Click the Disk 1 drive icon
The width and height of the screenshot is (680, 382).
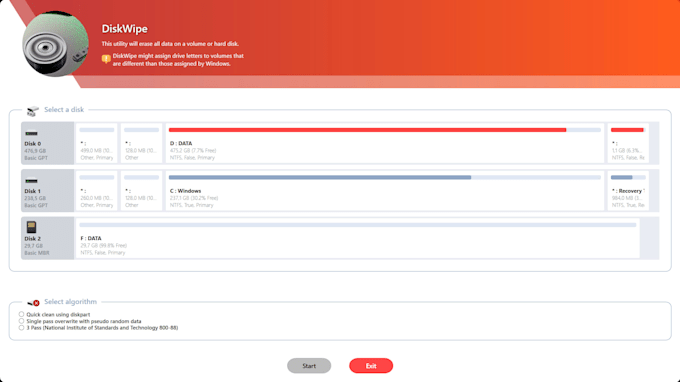tap(31, 180)
